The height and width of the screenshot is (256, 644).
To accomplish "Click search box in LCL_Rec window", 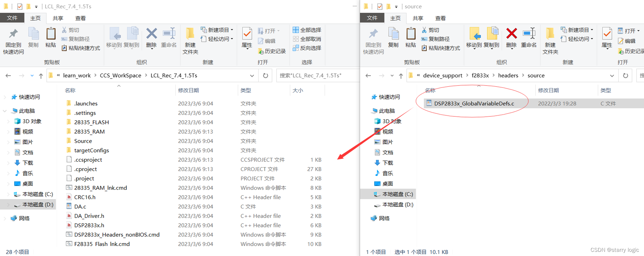I will click(x=317, y=76).
